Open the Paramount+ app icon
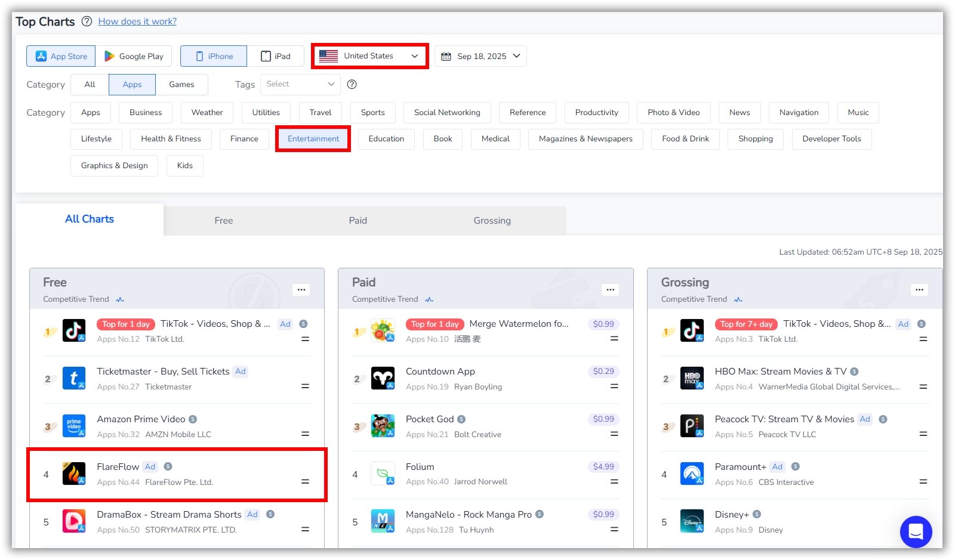The height and width of the screenshot is (560, 955). click(692, 474)
